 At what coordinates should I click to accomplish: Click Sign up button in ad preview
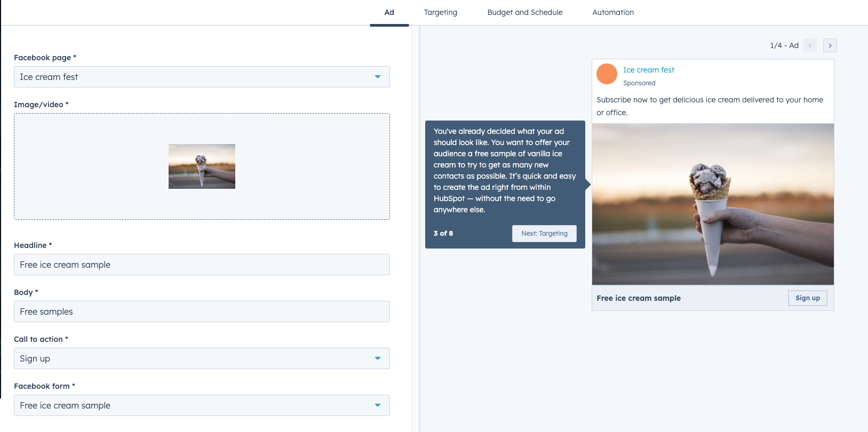(807, 298)
